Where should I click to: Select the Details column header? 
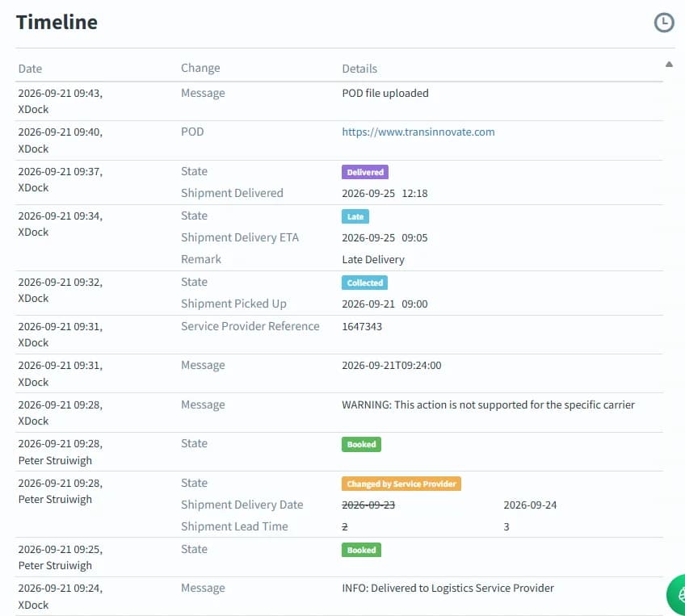[x=359, y=69]
